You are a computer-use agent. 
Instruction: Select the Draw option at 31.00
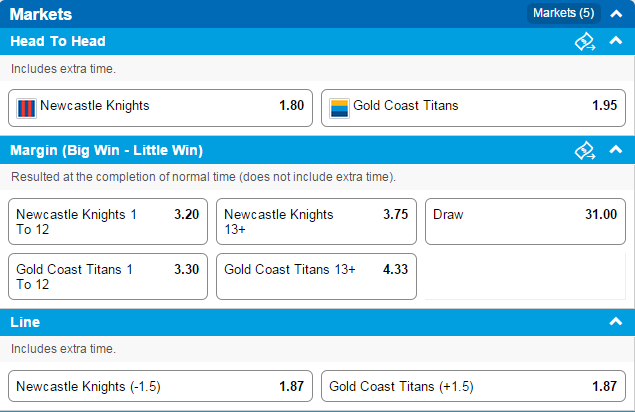coord(525,221)
